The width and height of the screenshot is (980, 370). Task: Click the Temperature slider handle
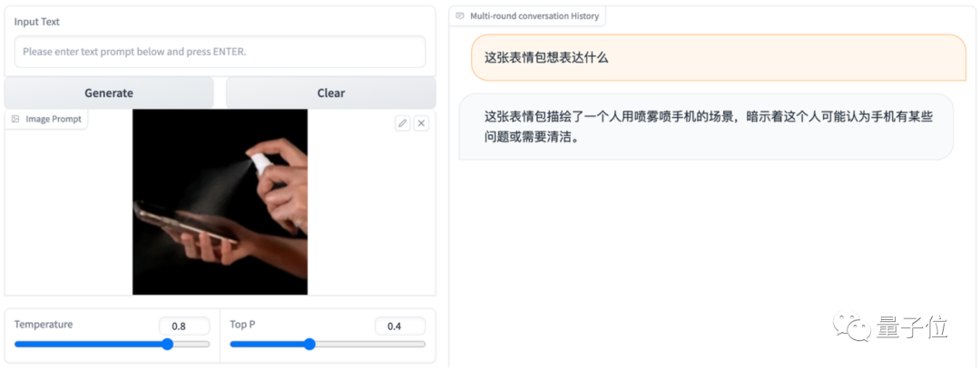pos(168,344)
